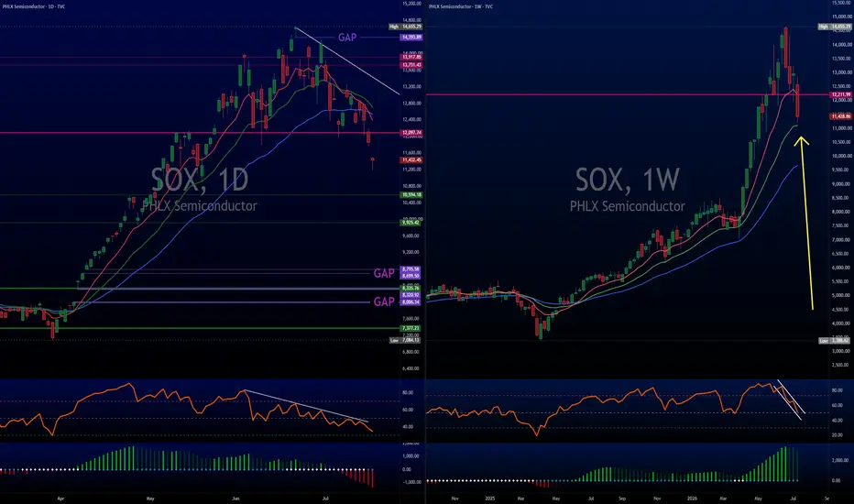Click the Jun label on daily time axis
This screenshot has height=504, width=854.
[235, 498]
